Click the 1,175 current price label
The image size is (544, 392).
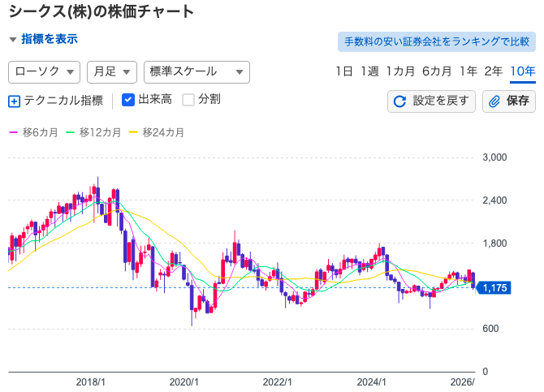(494, 287)
